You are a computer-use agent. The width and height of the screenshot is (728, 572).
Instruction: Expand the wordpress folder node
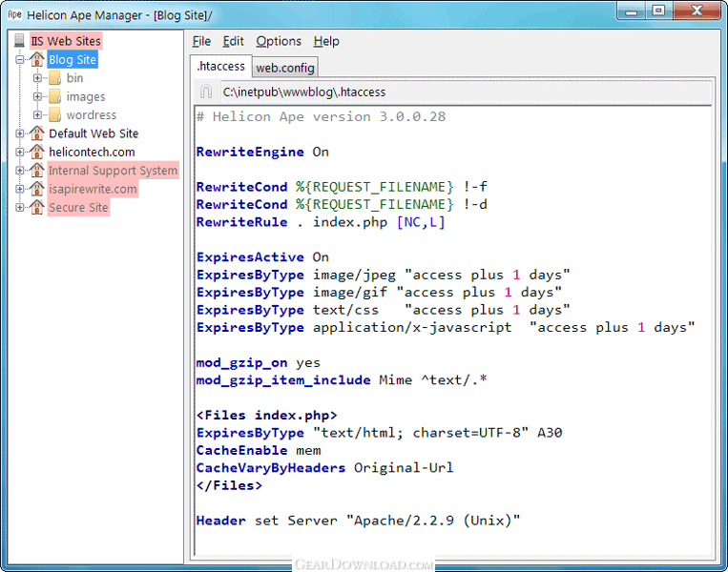pos(37,115)
